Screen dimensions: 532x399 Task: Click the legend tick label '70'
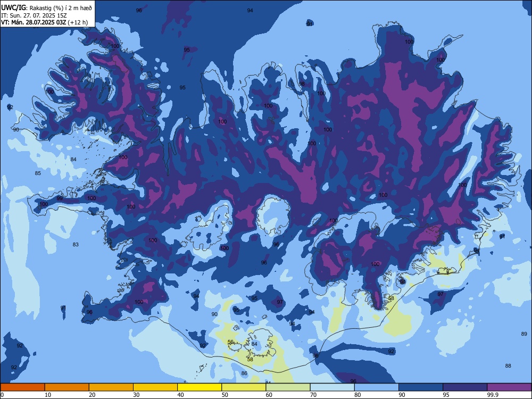coord(313,395)
